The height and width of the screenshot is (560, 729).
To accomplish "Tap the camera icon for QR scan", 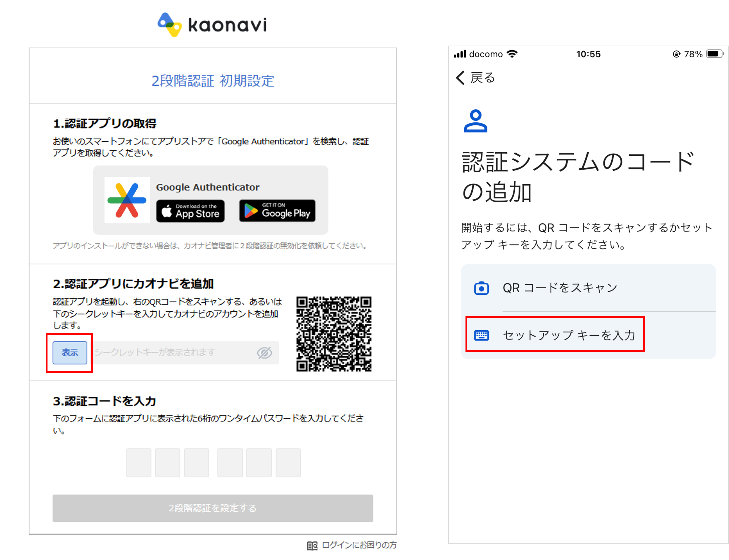I will tap(481, 288).
